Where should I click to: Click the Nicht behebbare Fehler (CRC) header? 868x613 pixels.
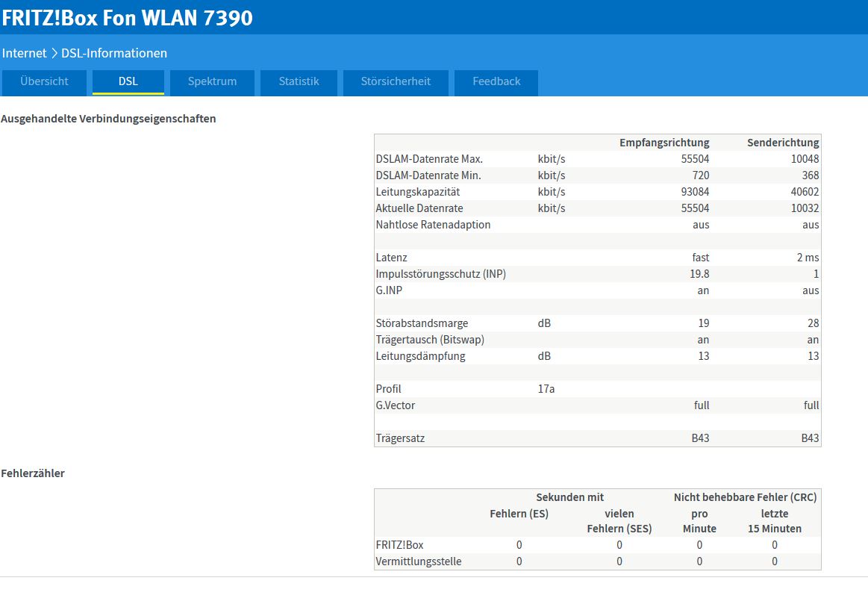click(745, 497)
